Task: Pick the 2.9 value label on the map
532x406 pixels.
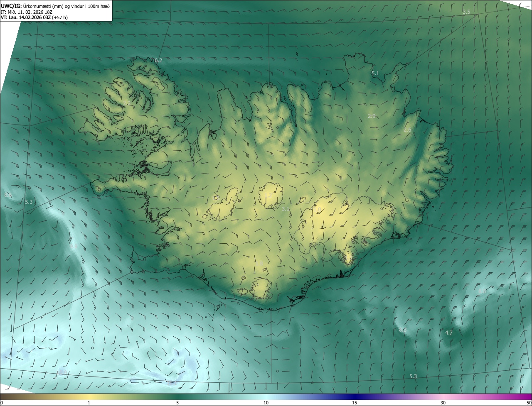Action: tap(372, 116)
